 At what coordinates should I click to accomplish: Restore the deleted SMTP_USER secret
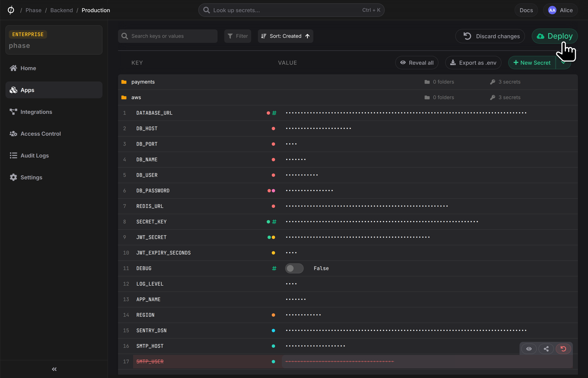[563, 349]
